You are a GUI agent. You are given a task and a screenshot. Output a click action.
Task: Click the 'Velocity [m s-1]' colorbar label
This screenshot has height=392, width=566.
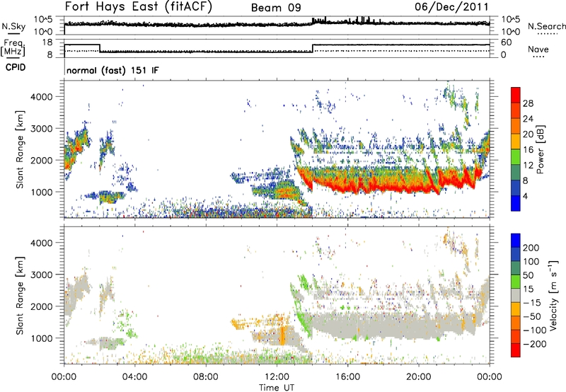(553, 295)
